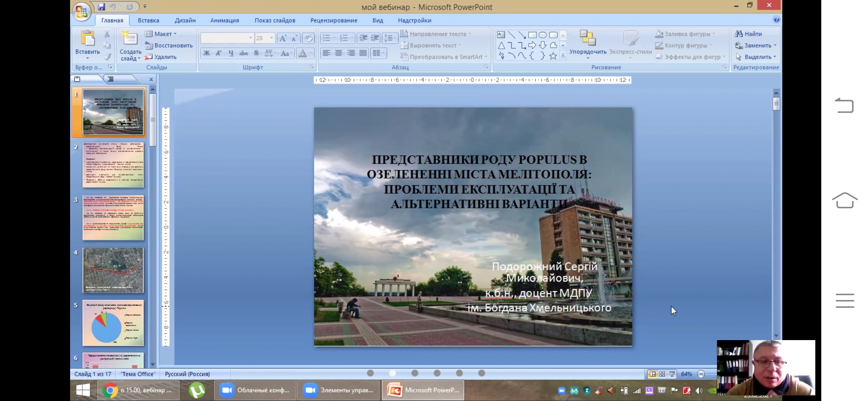The image size is (868, 401).
Task: Click the Заменить button
Action: tap(757, 45)
